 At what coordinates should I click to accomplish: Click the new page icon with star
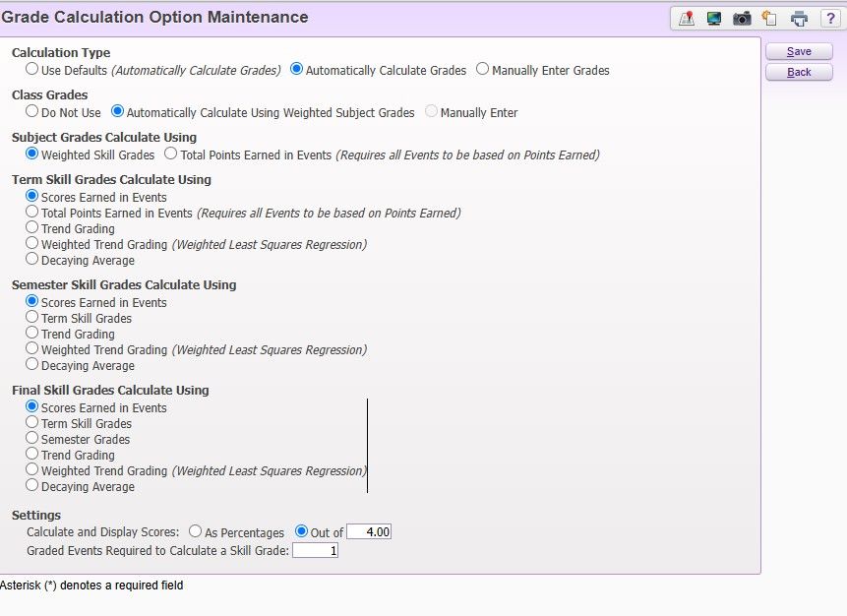pyautogui.click(x=770, y=19)
